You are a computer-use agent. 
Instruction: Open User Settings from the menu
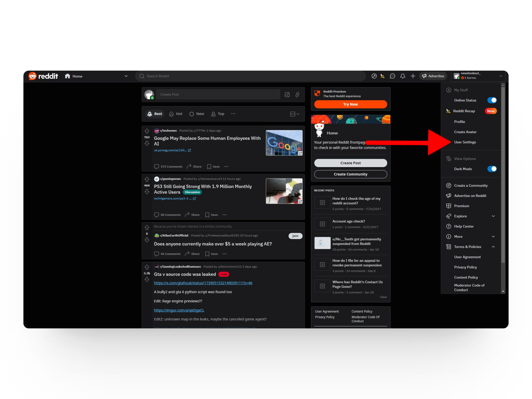(465, 142)
